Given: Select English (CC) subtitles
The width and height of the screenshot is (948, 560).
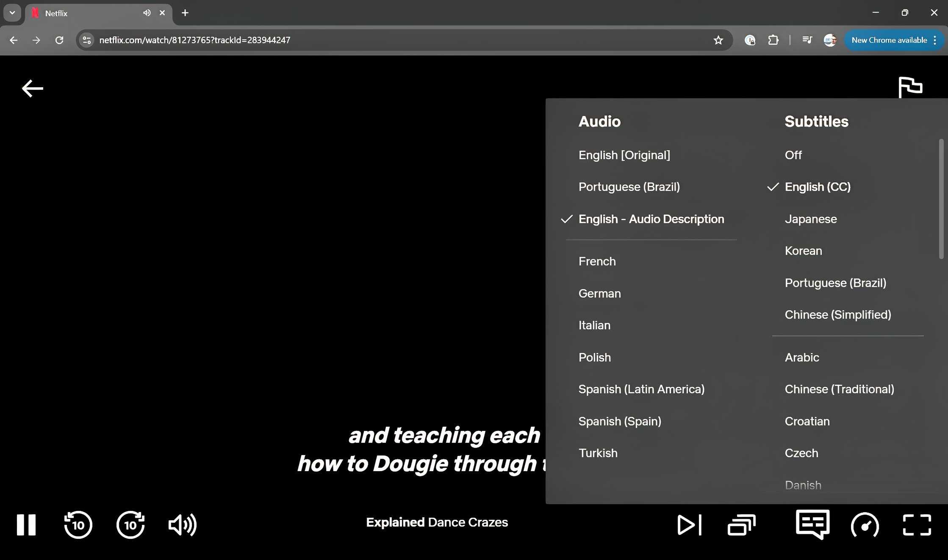Looking at the screenshot, I should tap(818, 187).
